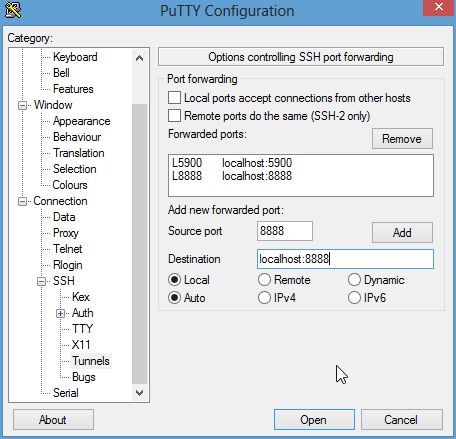Open the Proxy category
The image size is (456, 439).
[66, 233]
